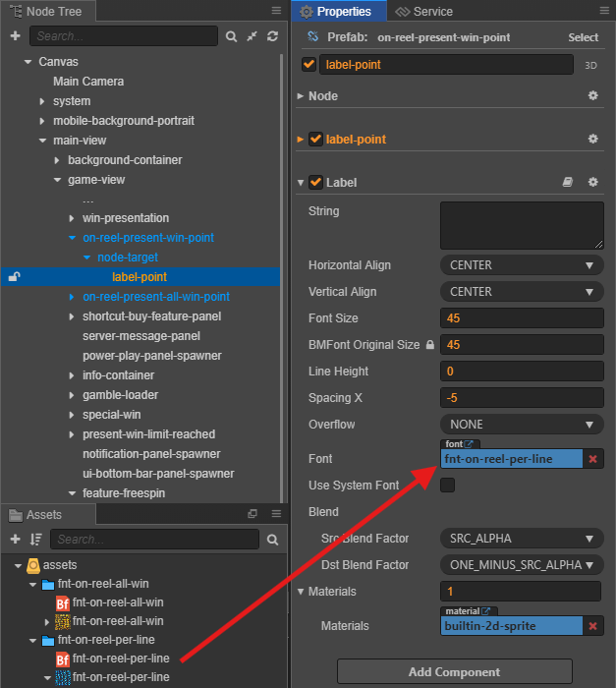Collapse all nodes with the arrows icon
616x688 pixels.
point(252,36)
